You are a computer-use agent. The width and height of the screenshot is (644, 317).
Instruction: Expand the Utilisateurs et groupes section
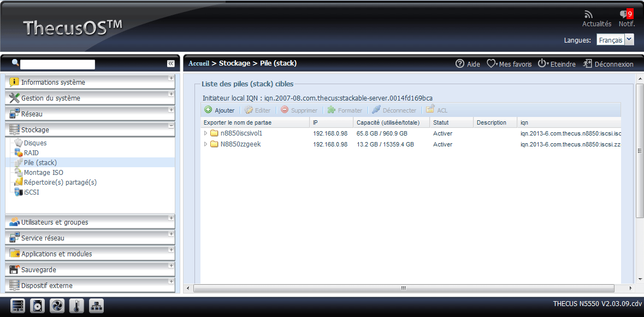pos(90,222)
